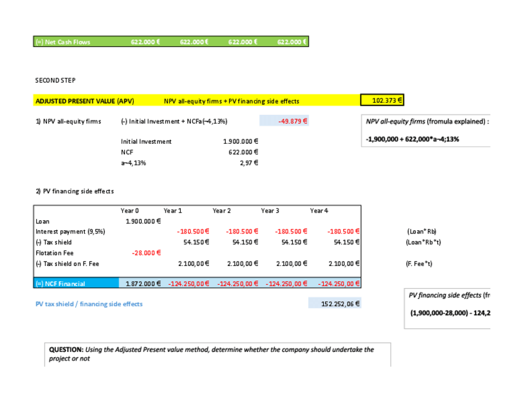Image resolution: width=532 pixels, height=411 pixels.
Task: Select the NCF Financial Year 0 value 1.872.000 €
Action: (x=143, y=284)
